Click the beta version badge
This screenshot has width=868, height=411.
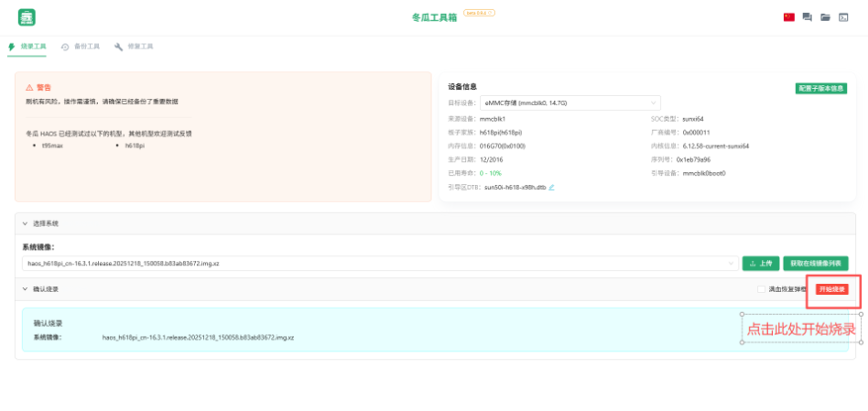pyautogui.click(x=479, y=13)
